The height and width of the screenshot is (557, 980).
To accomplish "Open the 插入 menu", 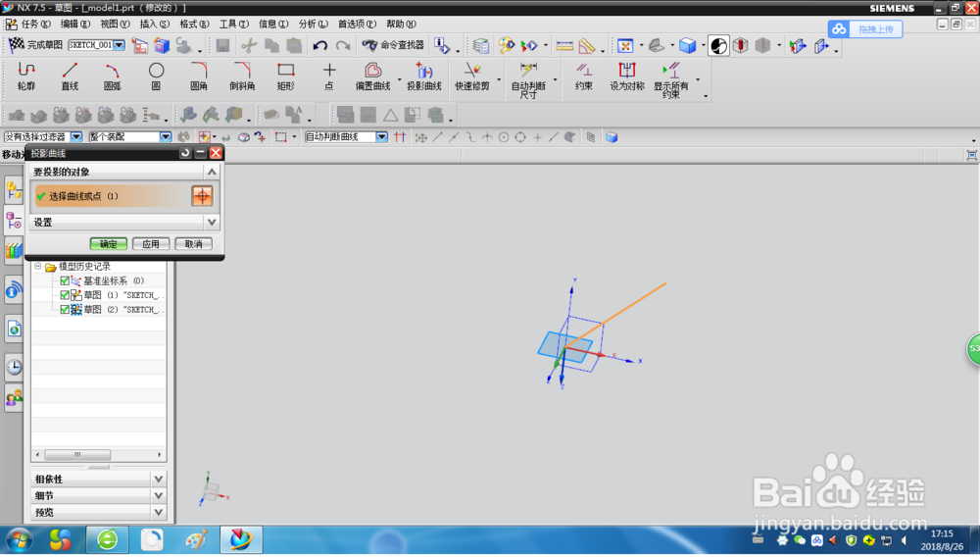I will (155, 24).
